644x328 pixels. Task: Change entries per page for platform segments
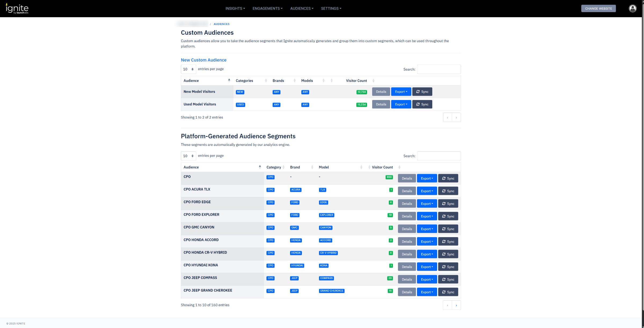188,156
